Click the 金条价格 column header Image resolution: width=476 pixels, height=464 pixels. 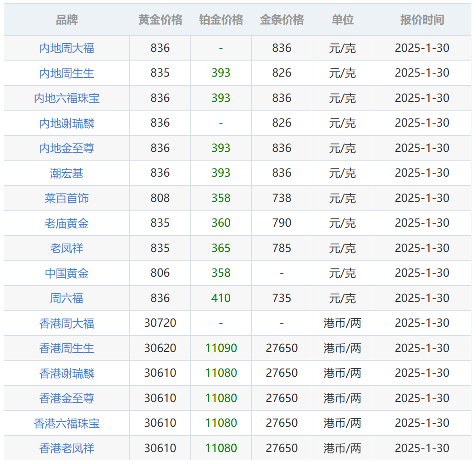coord(282,20)
